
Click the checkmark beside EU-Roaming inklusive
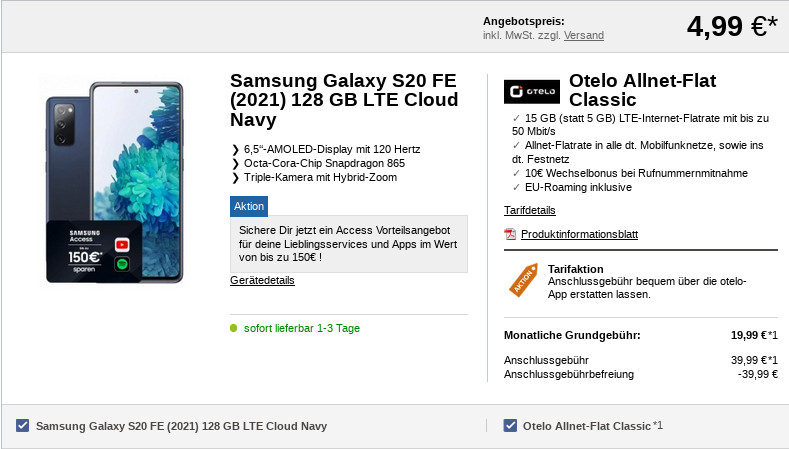pos(515,187)
